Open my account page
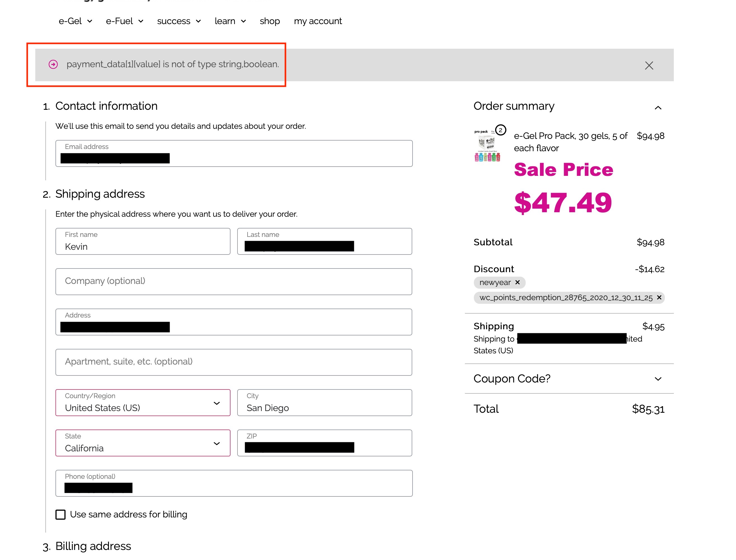 coord(318,21)
